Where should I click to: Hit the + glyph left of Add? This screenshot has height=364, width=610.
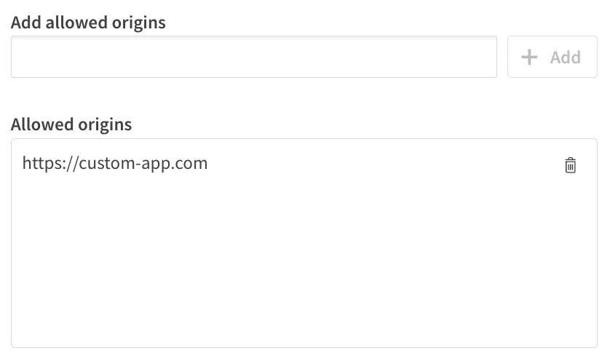[530, 57]
